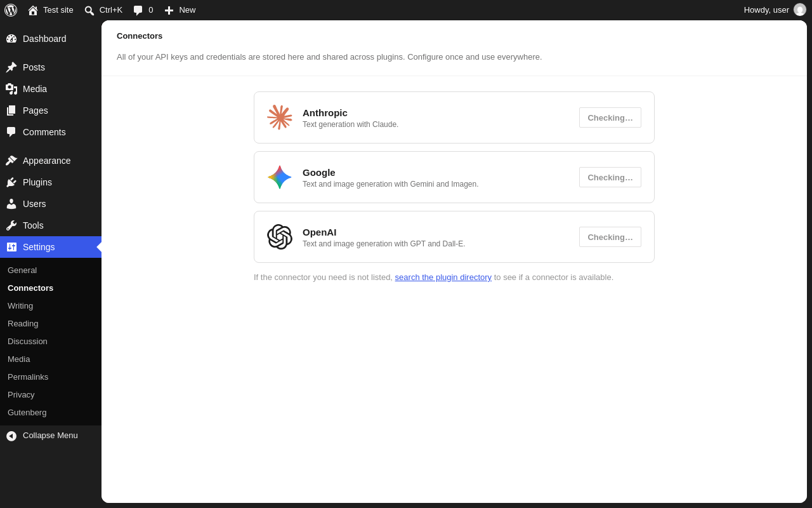Go to Appearance menu
The height and width of the screenshot is (508, 812).
[51, 161]
